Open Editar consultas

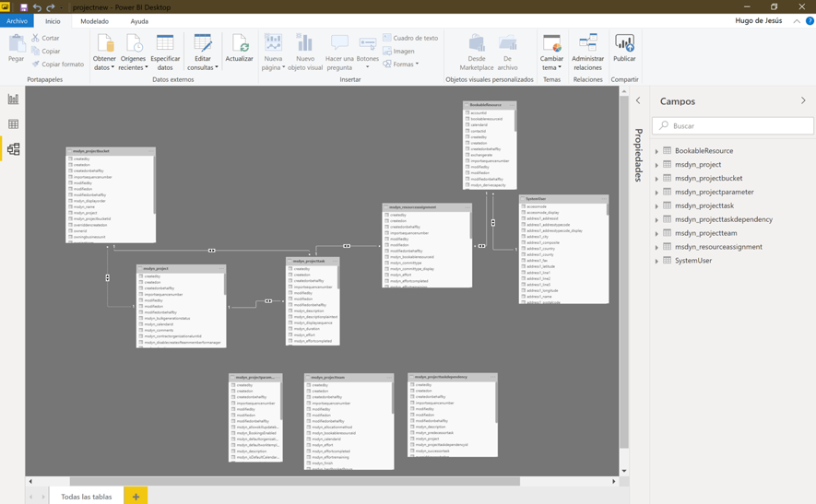tap(203, 53)
